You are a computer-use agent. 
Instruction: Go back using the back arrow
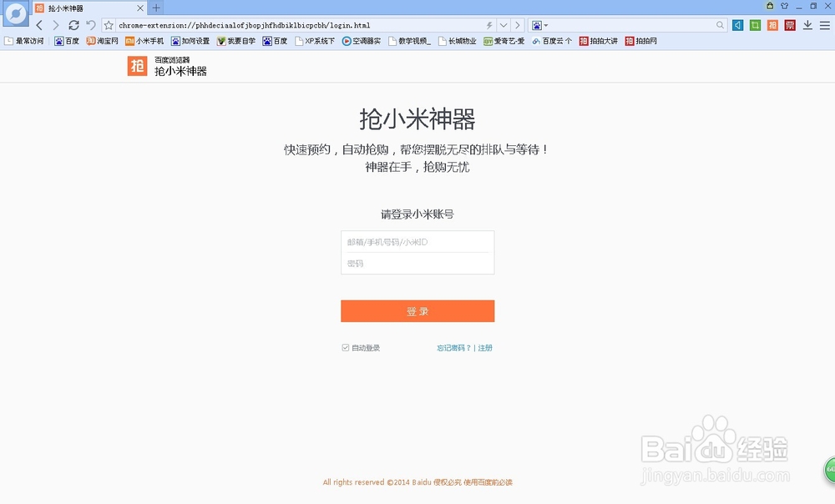(x=39, y=25)
